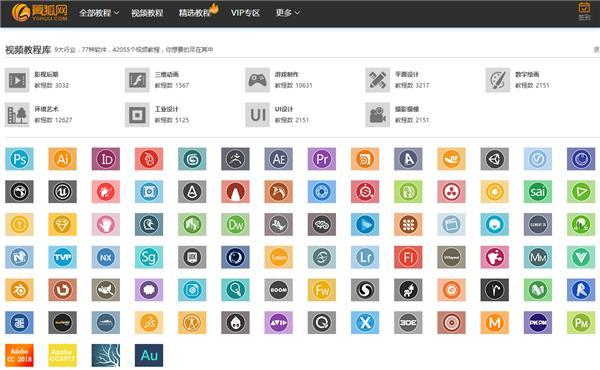The image size is (600, 370).
Task: Expand the 更多 dropdown menu
Action: tap(288, 13)
